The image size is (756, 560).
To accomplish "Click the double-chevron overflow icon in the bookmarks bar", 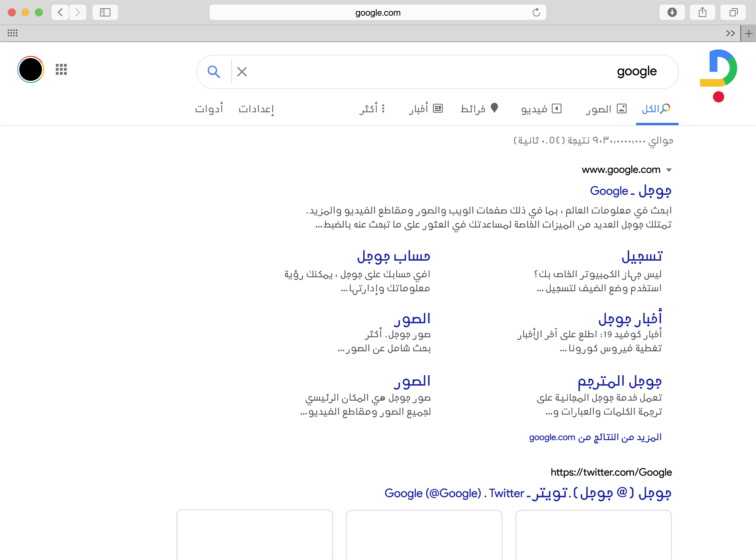I will coord(730,33).
